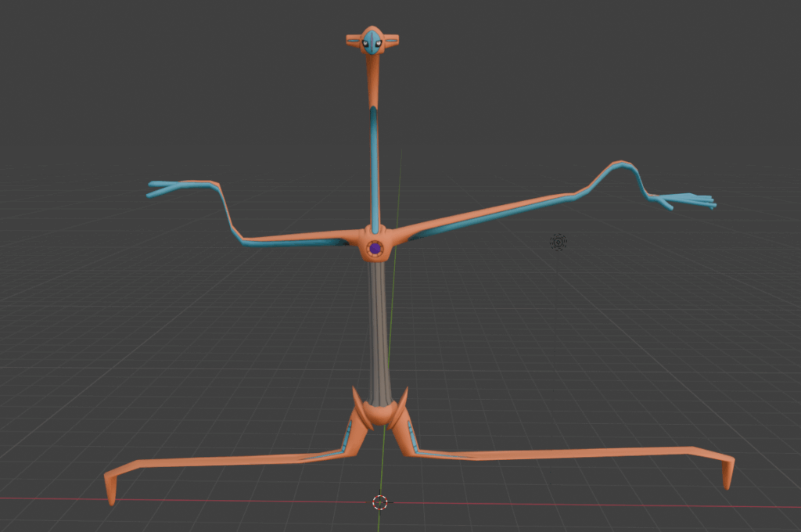Screen dimensions: 801x532
Task: Click the 3D cursor at the origin
Action: [379, 502]
